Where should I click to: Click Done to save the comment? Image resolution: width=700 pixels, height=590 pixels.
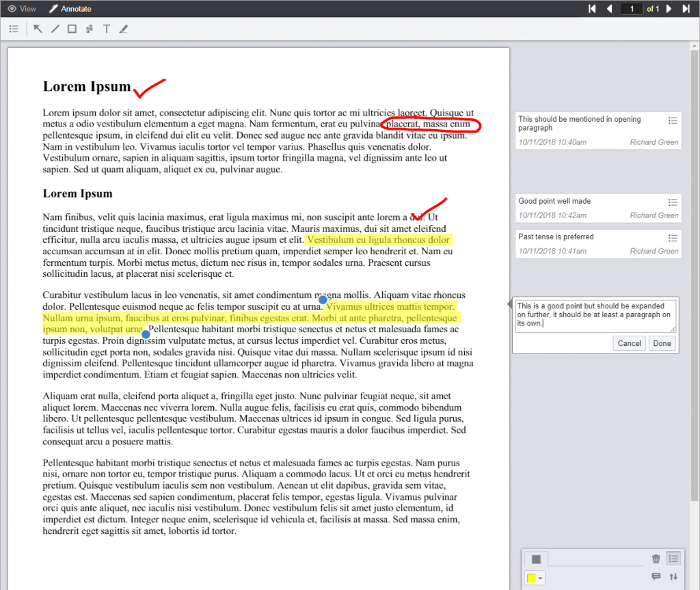[x=662, y=343]
